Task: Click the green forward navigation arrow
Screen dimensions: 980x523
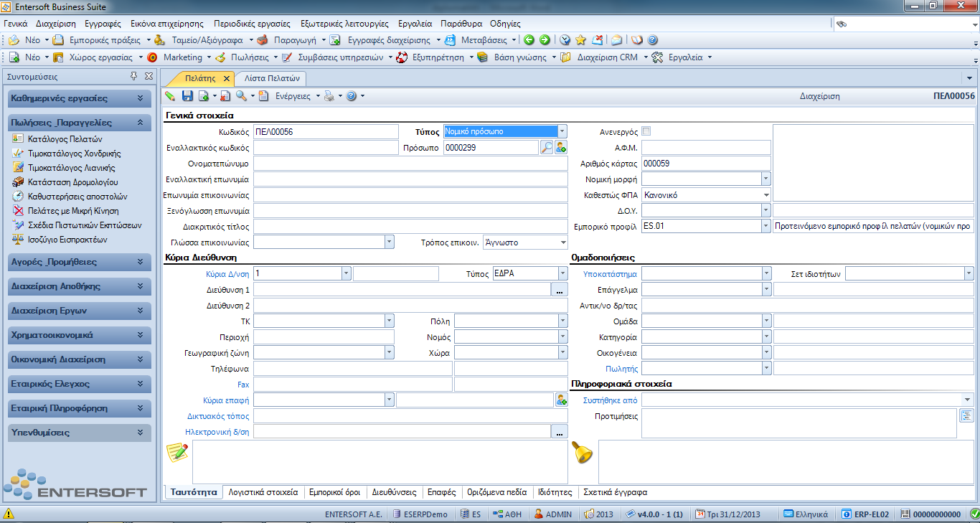Action: coord(545,40)
